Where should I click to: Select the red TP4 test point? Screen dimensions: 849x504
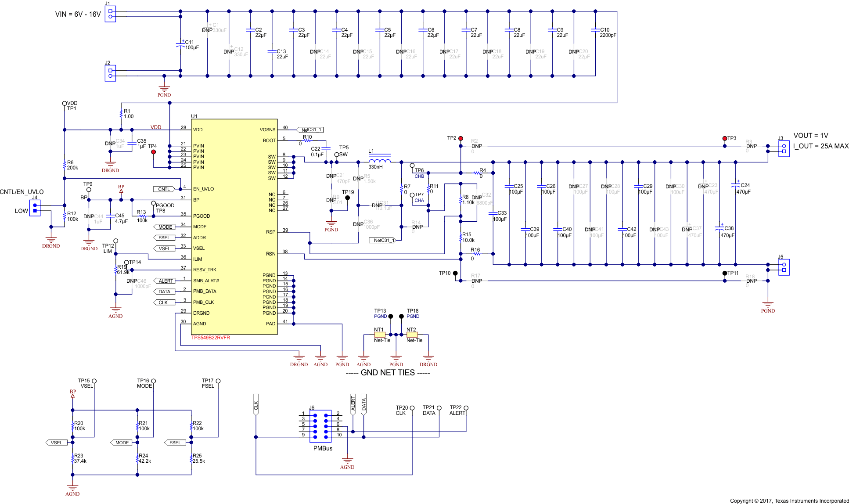click(x=153, y=152)
